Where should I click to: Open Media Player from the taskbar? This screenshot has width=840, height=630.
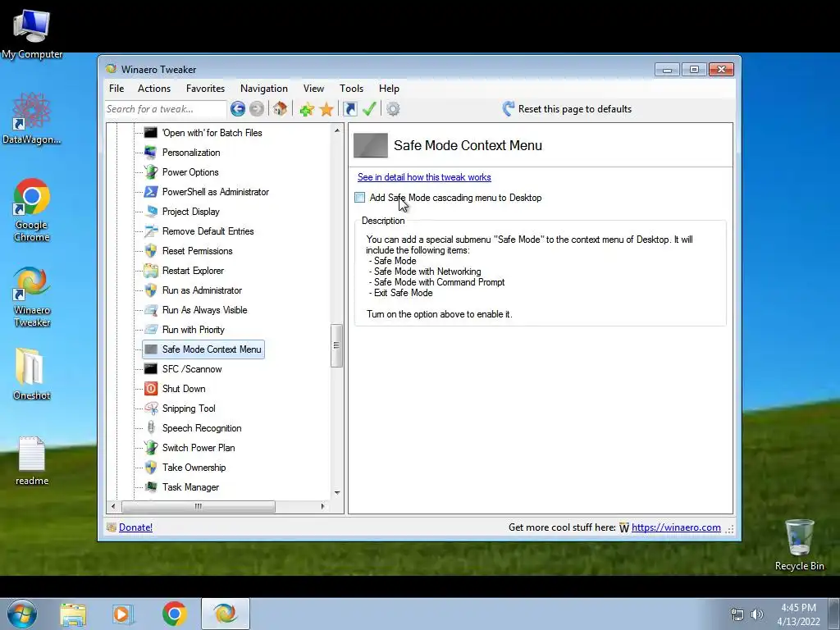click(x=123, y=614)
